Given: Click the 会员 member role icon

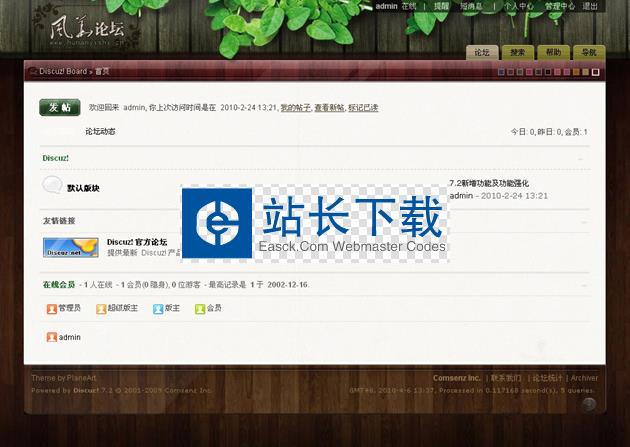Looking at the screenshot, I should coord(199,309).
